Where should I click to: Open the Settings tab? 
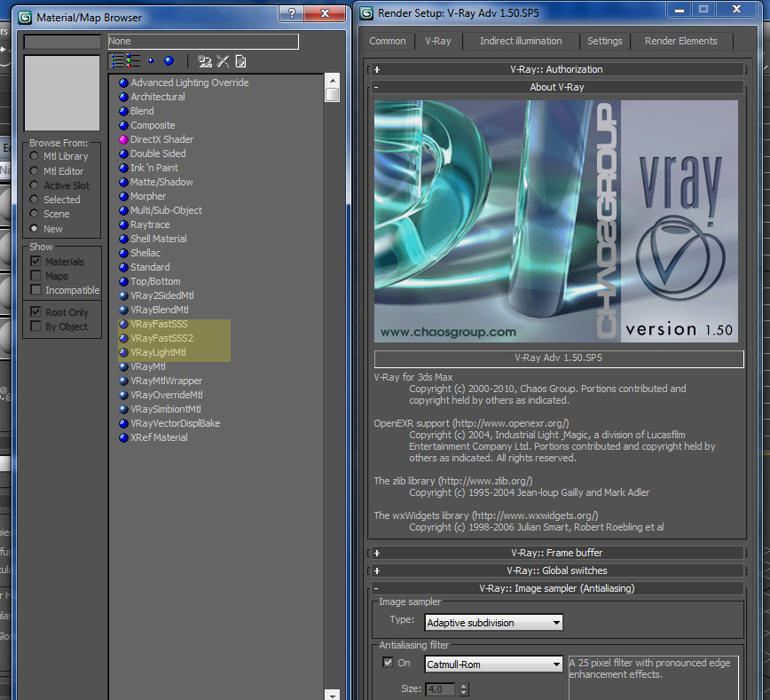[x=604, y=42]
